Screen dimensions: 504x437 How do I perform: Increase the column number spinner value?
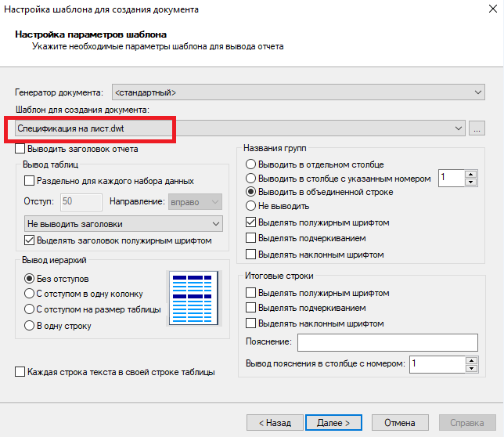click(470, 173)
